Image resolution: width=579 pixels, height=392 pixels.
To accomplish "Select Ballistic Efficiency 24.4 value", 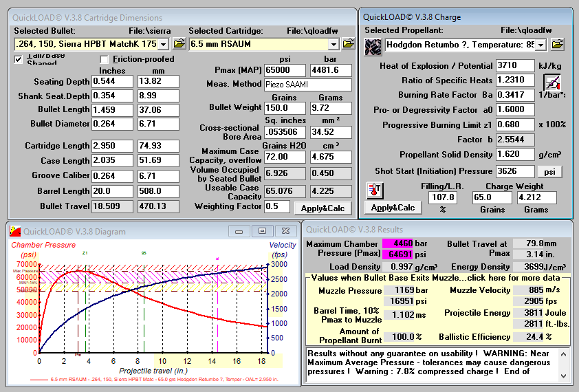I will [x=529, y=337].
